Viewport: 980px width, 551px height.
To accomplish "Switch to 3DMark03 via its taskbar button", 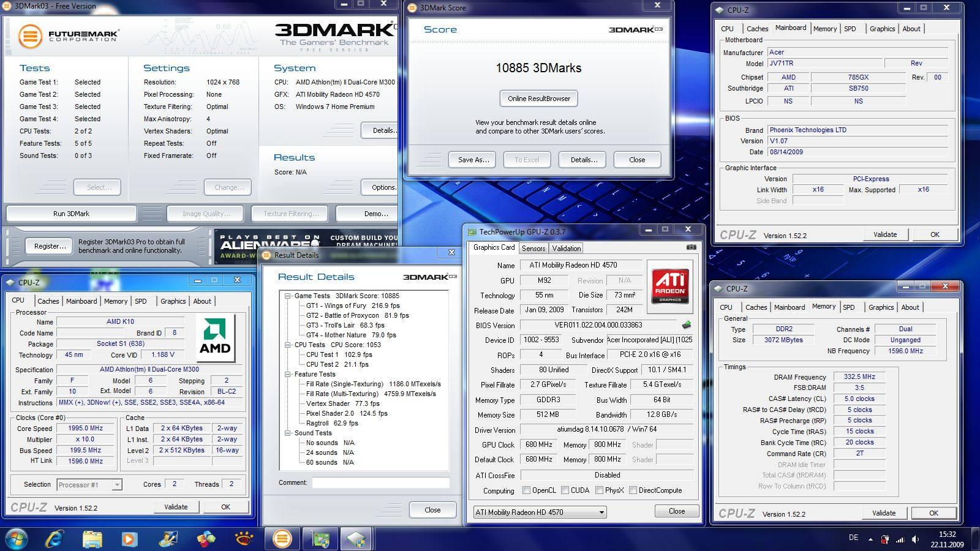I will pos(282,539).
